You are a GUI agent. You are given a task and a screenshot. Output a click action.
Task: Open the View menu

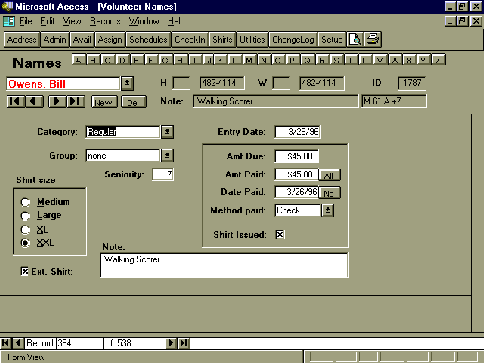point(72,21)
